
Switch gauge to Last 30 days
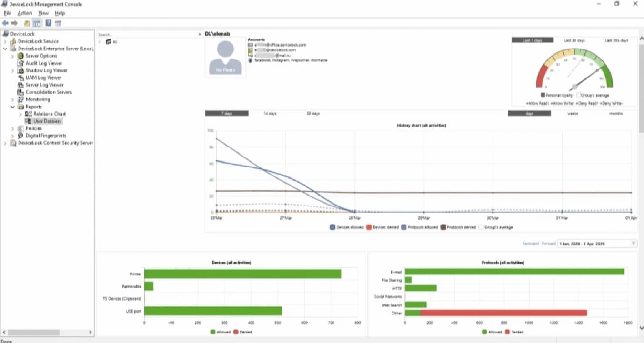coord(574,40)
